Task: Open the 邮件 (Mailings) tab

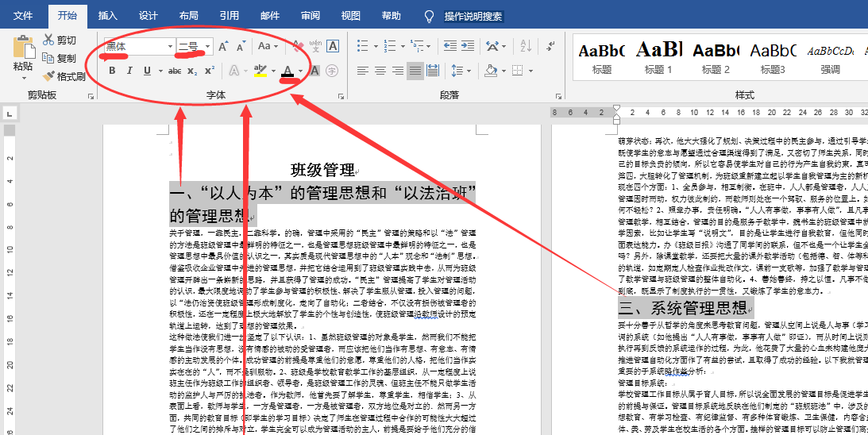Action: (x=269, y=16)
